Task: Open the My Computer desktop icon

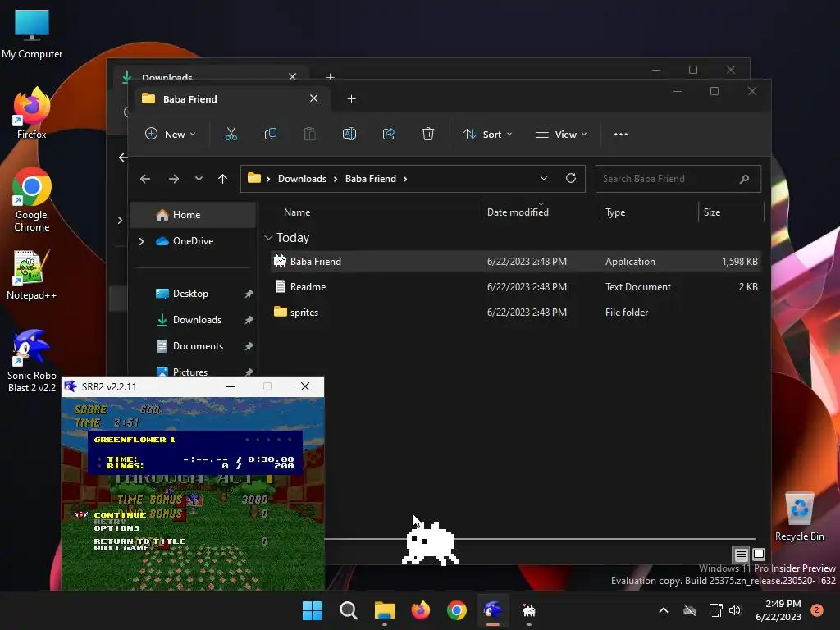Action: (32, 34)
